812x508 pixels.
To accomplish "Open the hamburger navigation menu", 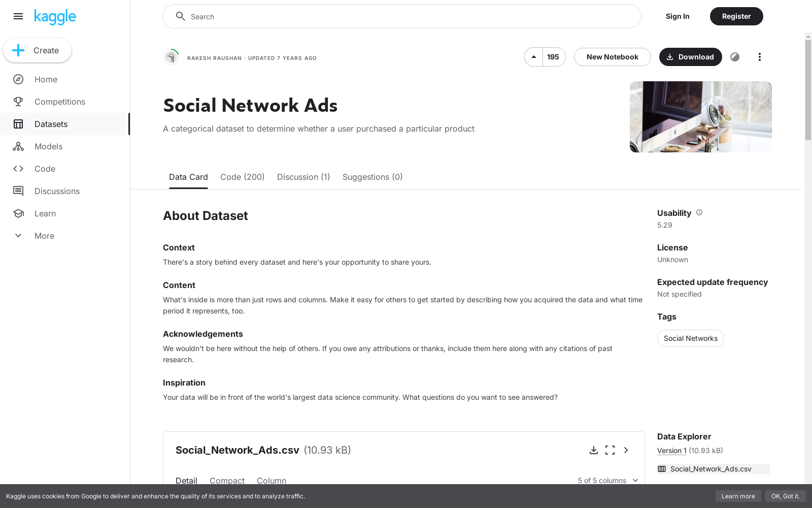I will pos(18,16).
